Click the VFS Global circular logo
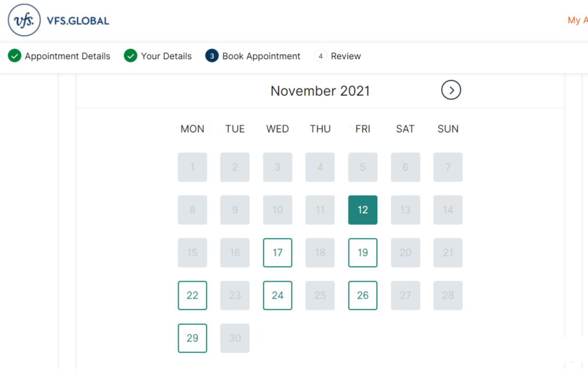The width and height of the screenshot is (588, 369). 24,20
